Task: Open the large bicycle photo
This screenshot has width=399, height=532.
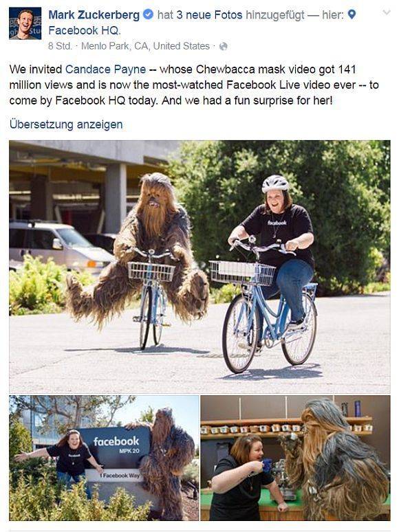Action: pyautogui.click(x=199, y=267)
